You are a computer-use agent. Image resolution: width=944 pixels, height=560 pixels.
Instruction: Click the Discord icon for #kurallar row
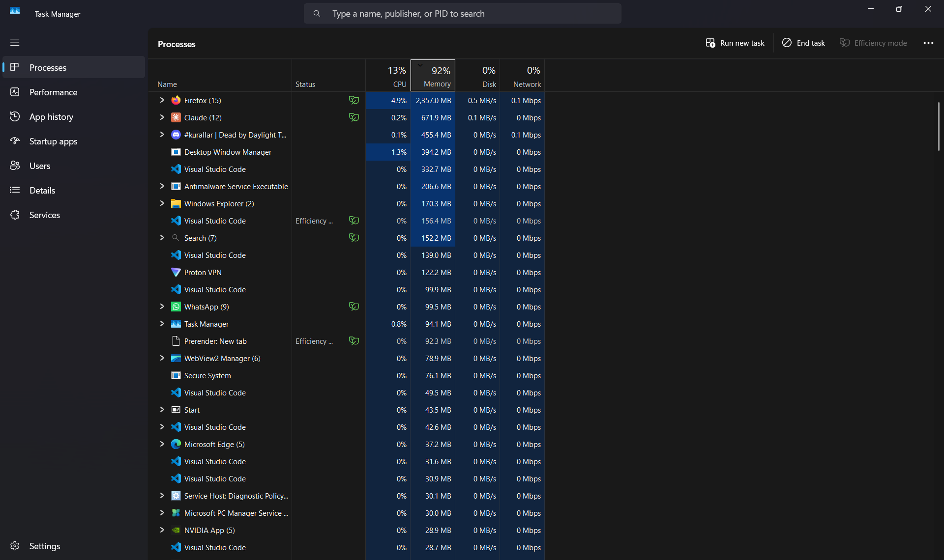(176, 135)
